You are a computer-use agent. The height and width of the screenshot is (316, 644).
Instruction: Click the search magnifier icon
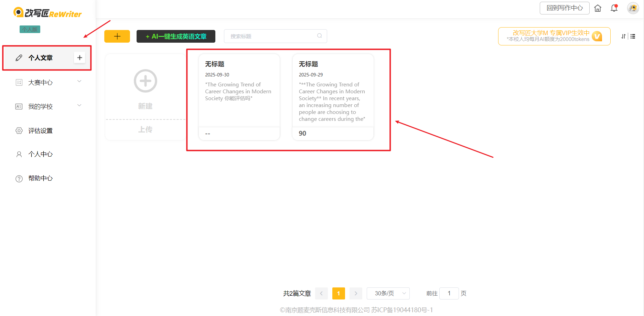click(320, 36)
